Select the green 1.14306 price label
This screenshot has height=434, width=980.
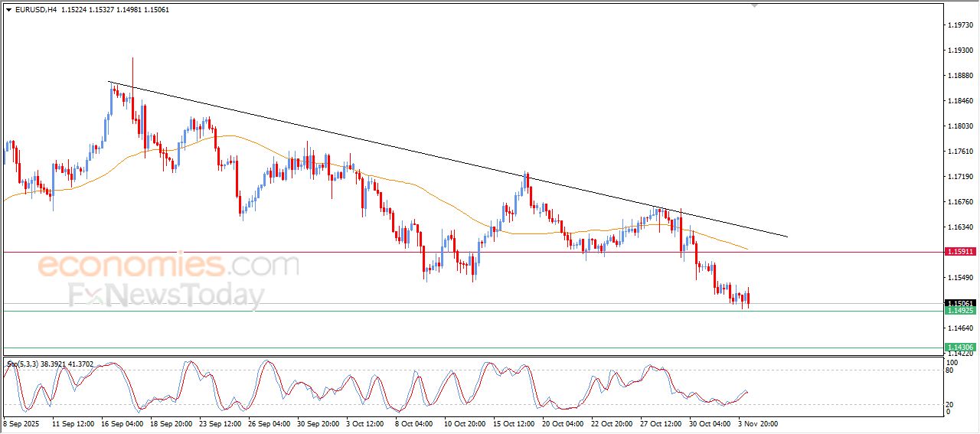pyautogui.click(x=959, y=348)
